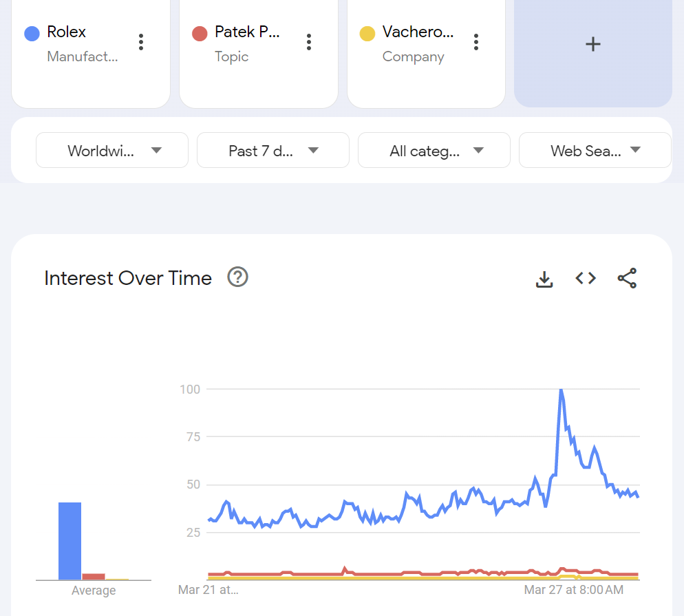Open the embed code icon

tap(586, 278)
